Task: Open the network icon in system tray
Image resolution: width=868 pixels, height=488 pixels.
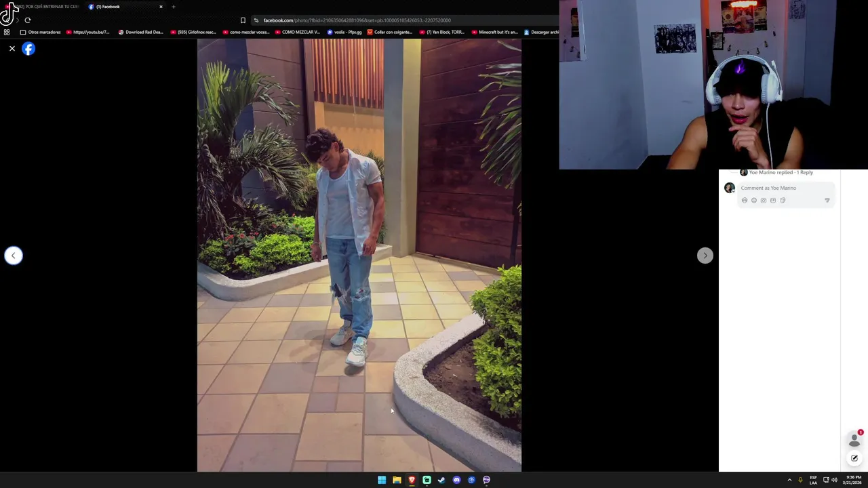Action: click(x=826, y=480)
